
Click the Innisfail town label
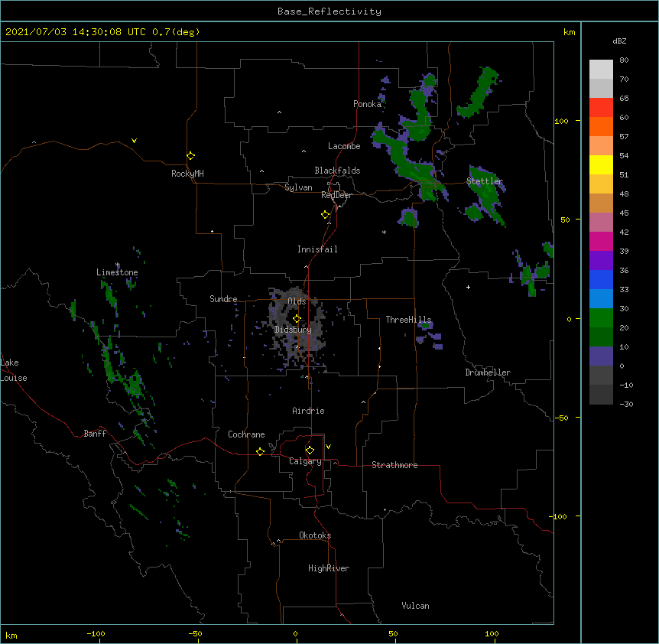tap(317, 249)
